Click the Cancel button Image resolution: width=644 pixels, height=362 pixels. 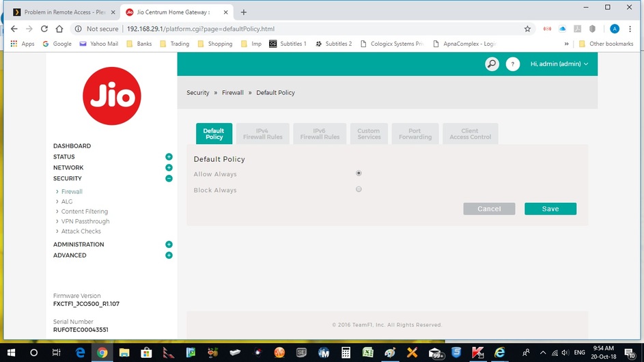click(x=489, y=209)
